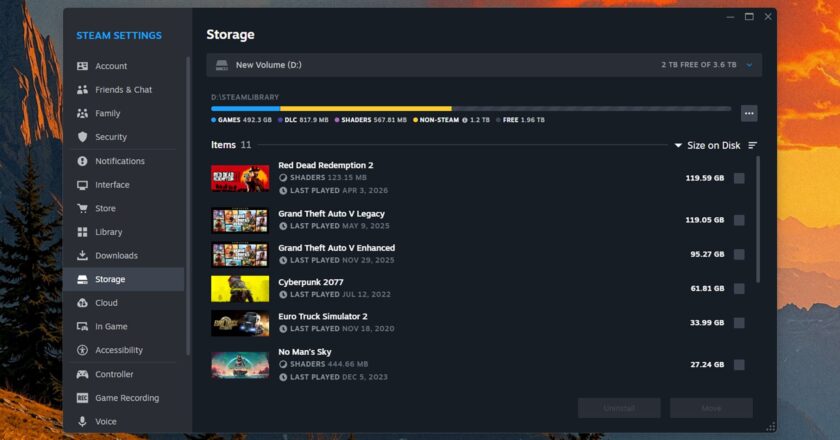Screen dimensions: 840x440
Task: Click the Storage drive icon in the sidebar
Action: pyautogui.click(x=82, y=279)
